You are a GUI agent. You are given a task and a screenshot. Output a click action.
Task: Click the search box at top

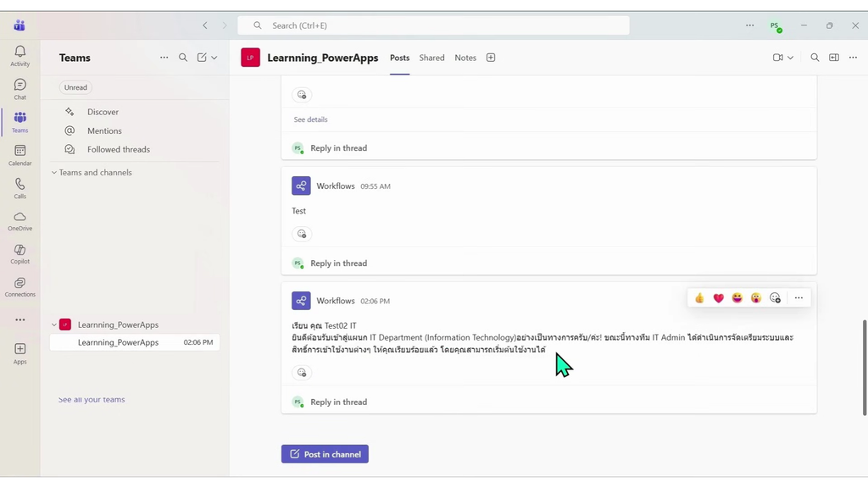(x=433, y=25)
